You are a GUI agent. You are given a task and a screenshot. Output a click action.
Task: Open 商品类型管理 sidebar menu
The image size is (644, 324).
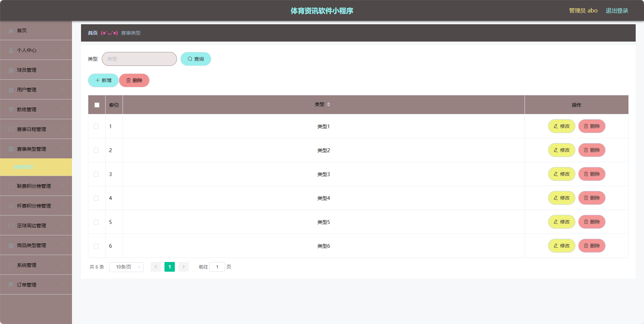[36, 245]
